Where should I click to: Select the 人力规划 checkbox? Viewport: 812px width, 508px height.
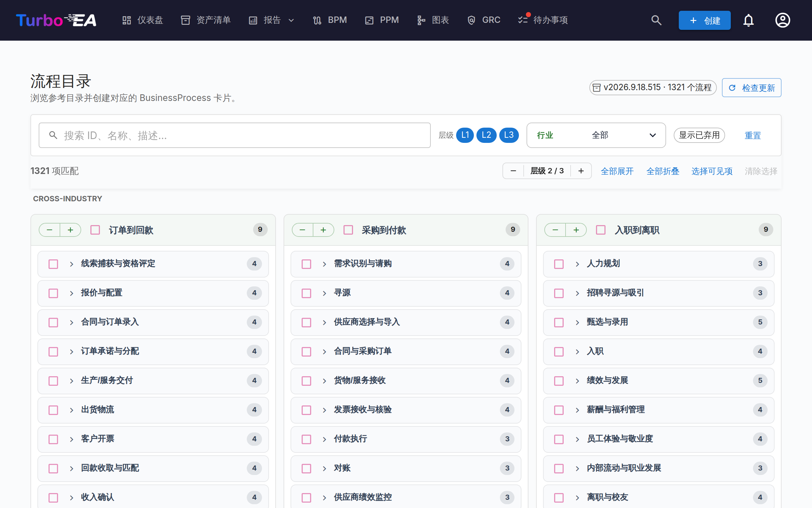pyautogui.click(x=559, y=264)
